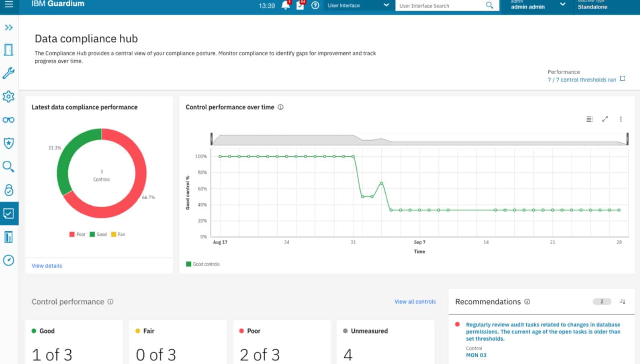Screen dimensions: 640x364
Task: Click info icon beside Control performance heading
Action: click(x=110, y=301)
